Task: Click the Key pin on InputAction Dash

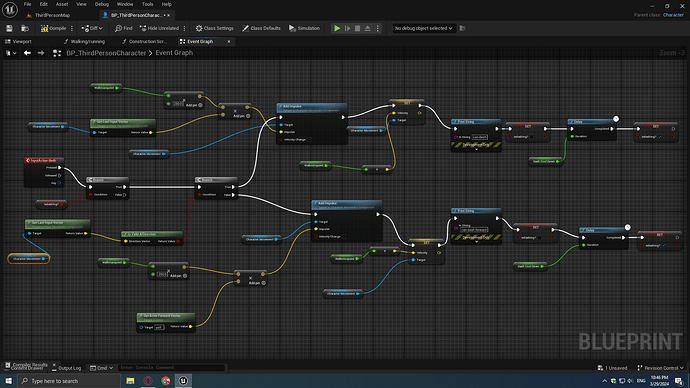Action: (59, 183)
